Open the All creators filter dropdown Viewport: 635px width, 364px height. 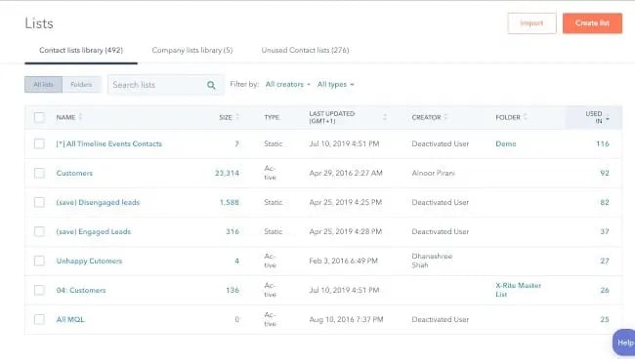[x=288, y=84]
